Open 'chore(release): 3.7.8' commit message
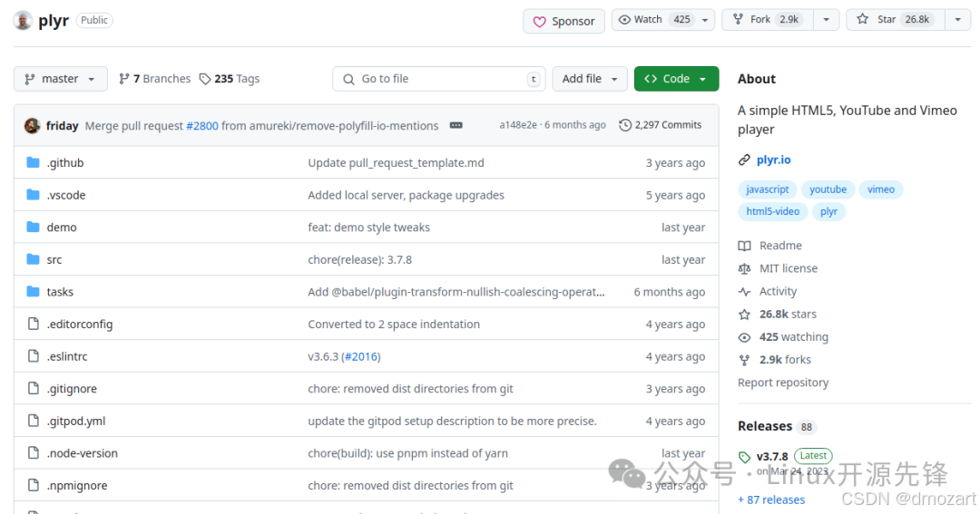 (x=359, y=260)
